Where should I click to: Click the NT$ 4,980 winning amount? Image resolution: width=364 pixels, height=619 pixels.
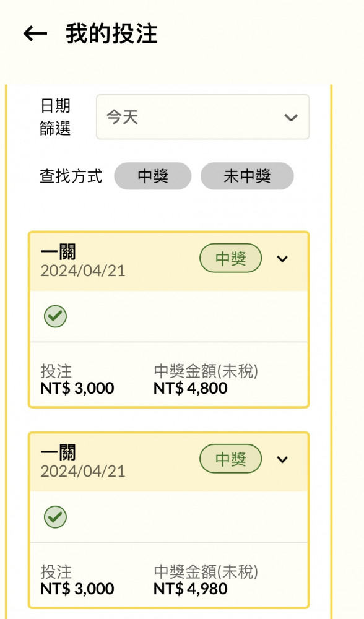pos(190,589)
